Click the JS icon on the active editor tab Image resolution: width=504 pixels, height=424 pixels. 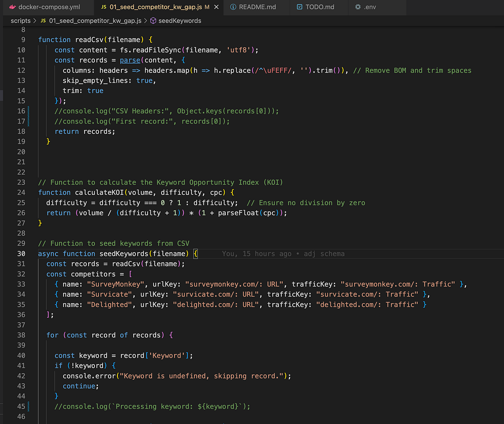click(x=104, y=8)
